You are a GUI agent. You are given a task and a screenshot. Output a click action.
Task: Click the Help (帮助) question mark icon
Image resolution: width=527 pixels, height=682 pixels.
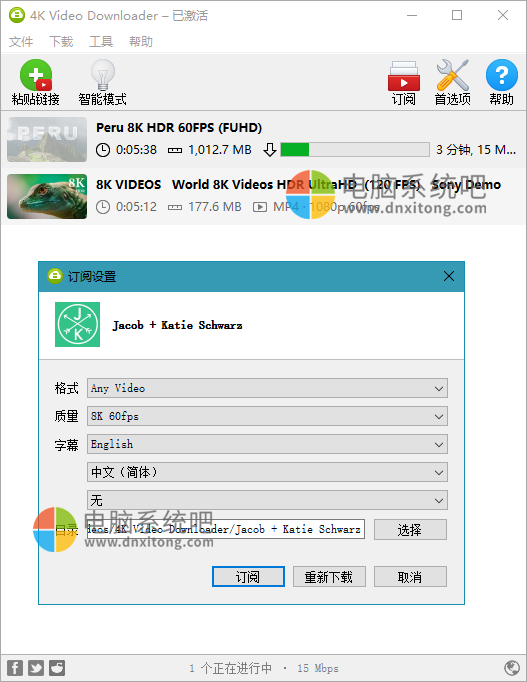tap(502, 75)
